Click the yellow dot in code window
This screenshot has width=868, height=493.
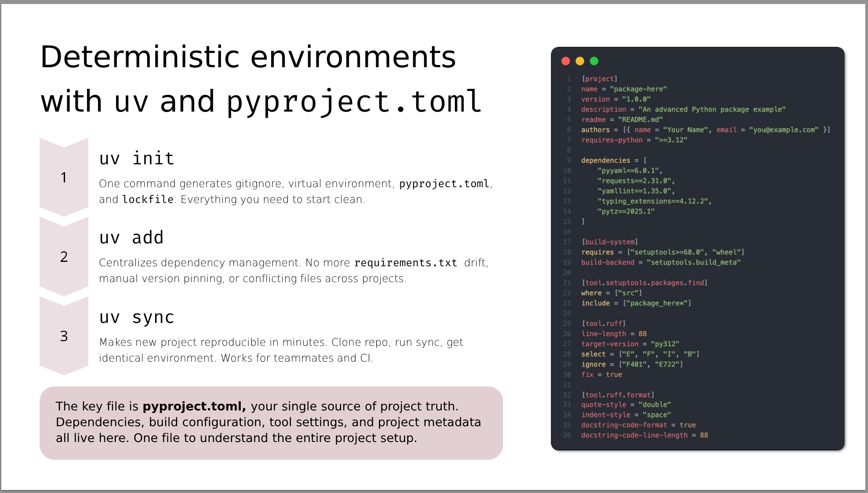580,61
